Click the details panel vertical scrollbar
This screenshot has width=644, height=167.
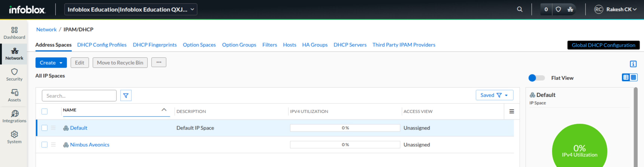point(636,127)
